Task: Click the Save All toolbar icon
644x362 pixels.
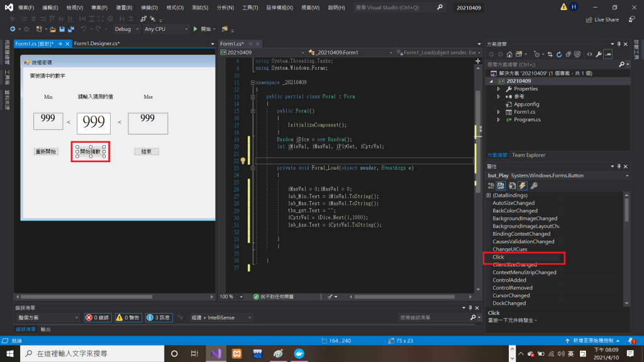Action: point(70,29)
